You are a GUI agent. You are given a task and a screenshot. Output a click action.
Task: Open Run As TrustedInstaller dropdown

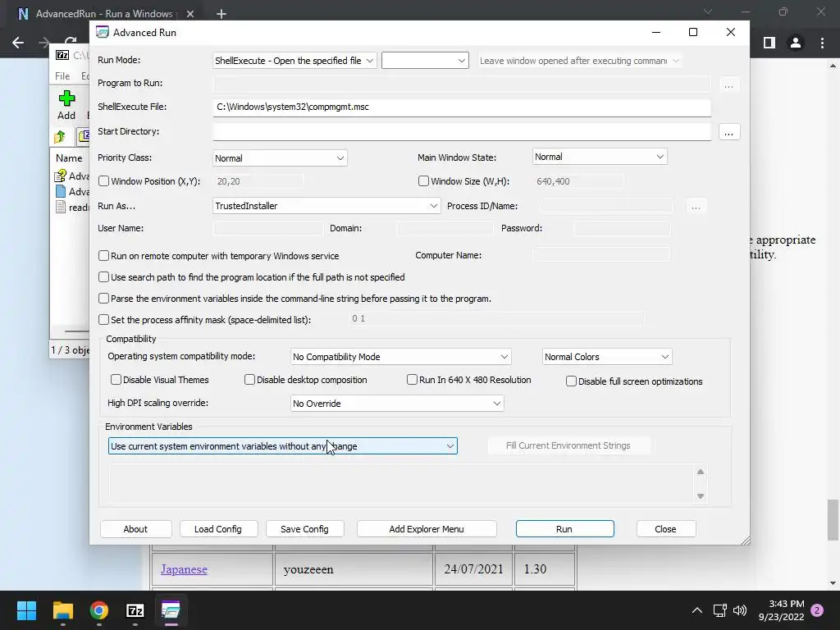326,206
